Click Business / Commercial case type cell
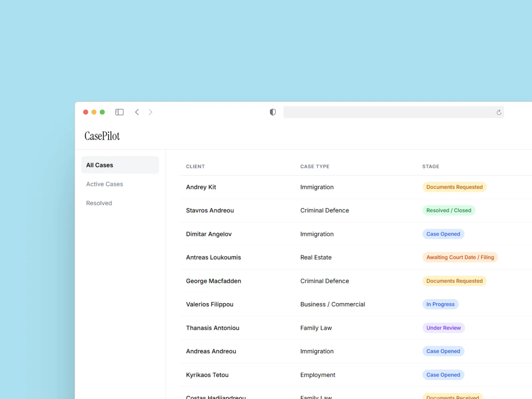This screenshot has height=399, width=532. [332, 304]
